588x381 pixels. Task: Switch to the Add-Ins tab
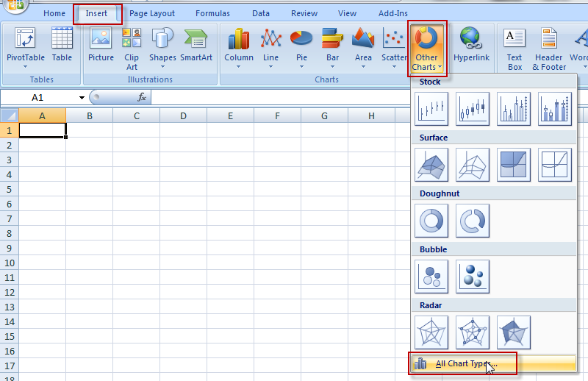coord(393,13)
